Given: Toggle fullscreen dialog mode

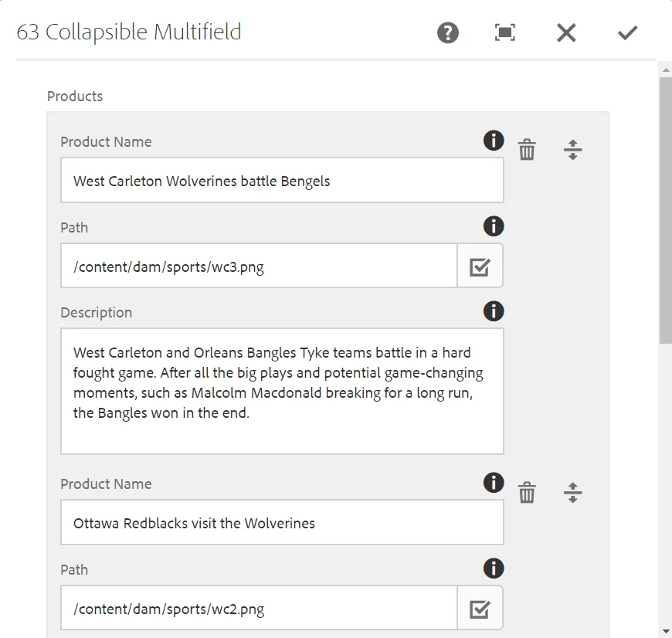Looking at the screenshot, I should [505, 32].
